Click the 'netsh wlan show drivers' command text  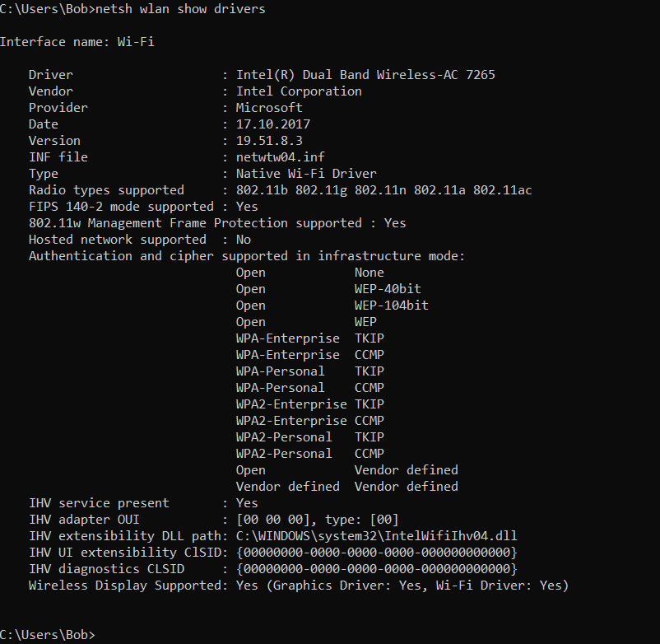coord(180,9)
